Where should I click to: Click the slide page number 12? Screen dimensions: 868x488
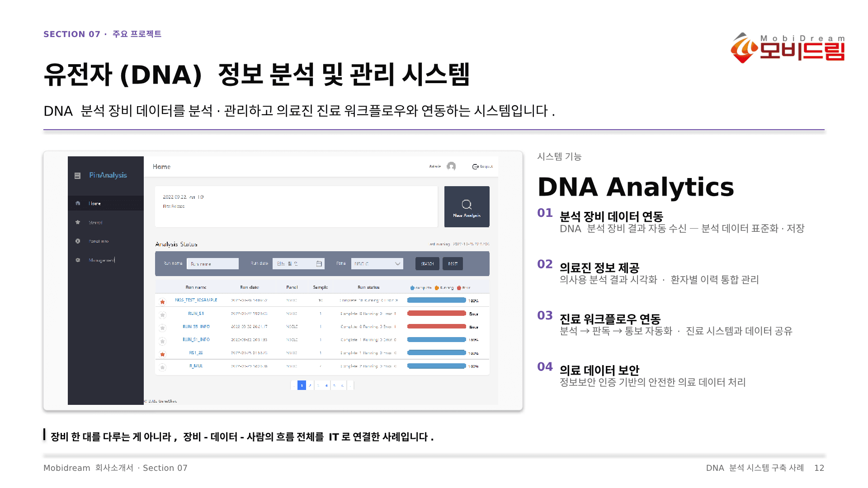[x=819, y=468]
